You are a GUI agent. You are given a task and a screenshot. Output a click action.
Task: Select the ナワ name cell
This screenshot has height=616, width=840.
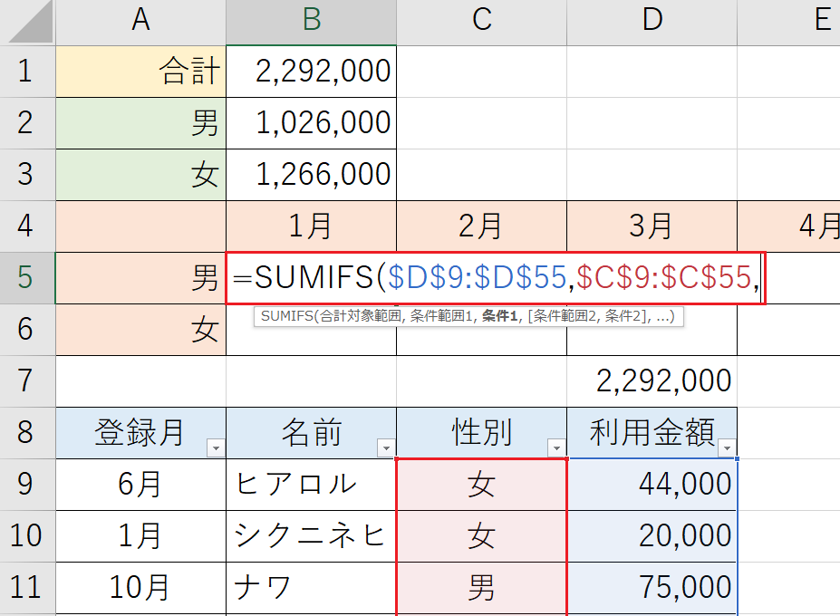[311, 587]
